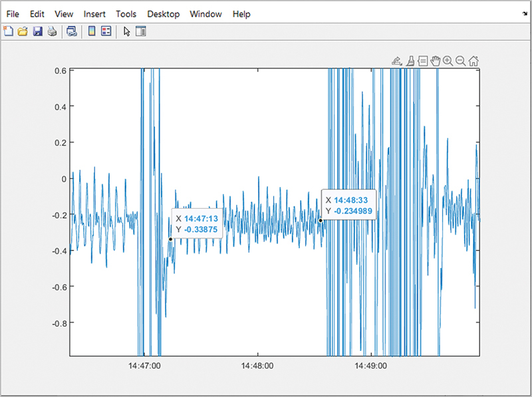Open the Tools menu

tap(126, 14)
